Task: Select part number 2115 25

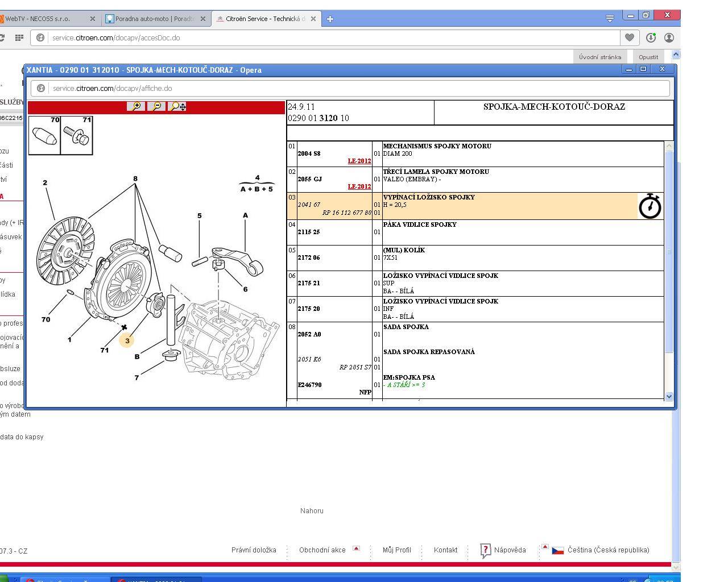Action: [x=309, y=232]
